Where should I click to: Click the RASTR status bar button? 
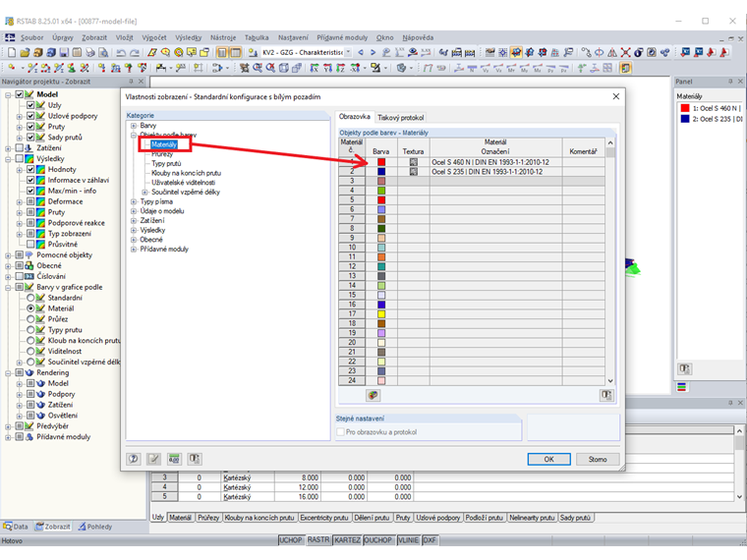click(x=318, y=540)
